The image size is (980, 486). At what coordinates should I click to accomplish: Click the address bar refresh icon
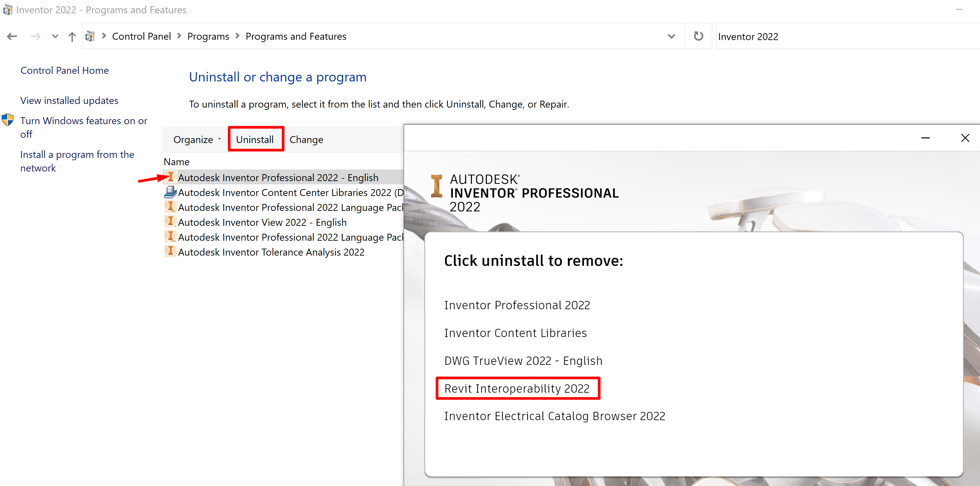(x=698, y=36)
